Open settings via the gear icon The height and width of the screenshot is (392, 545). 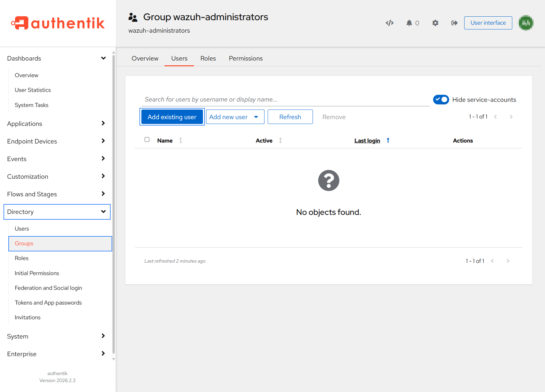435,23
